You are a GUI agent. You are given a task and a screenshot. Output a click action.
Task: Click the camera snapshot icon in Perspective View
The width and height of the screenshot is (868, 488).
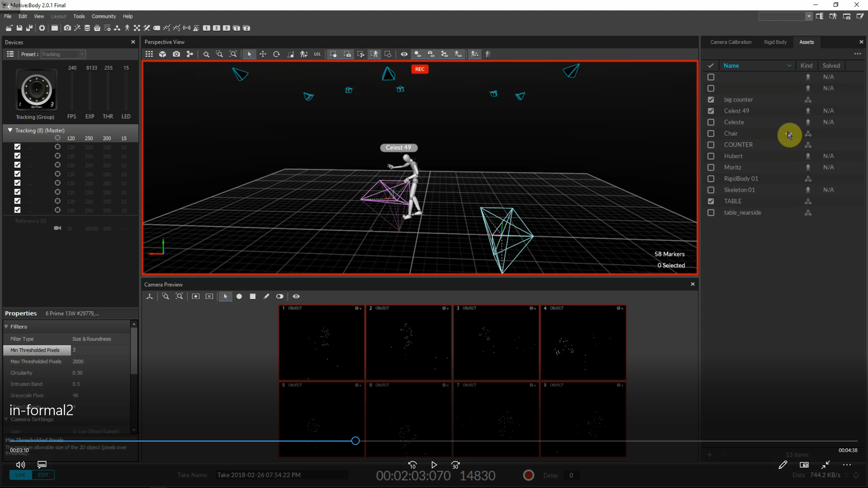(176, 54)
